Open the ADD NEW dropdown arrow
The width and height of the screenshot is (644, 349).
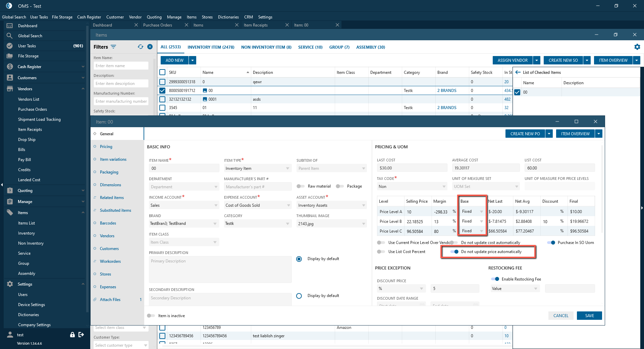pyautogui.click(x=193, y=60)
